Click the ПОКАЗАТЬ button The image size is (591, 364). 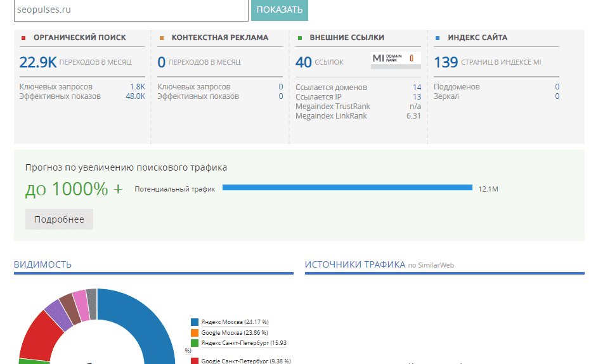click(x=279, y=10)
